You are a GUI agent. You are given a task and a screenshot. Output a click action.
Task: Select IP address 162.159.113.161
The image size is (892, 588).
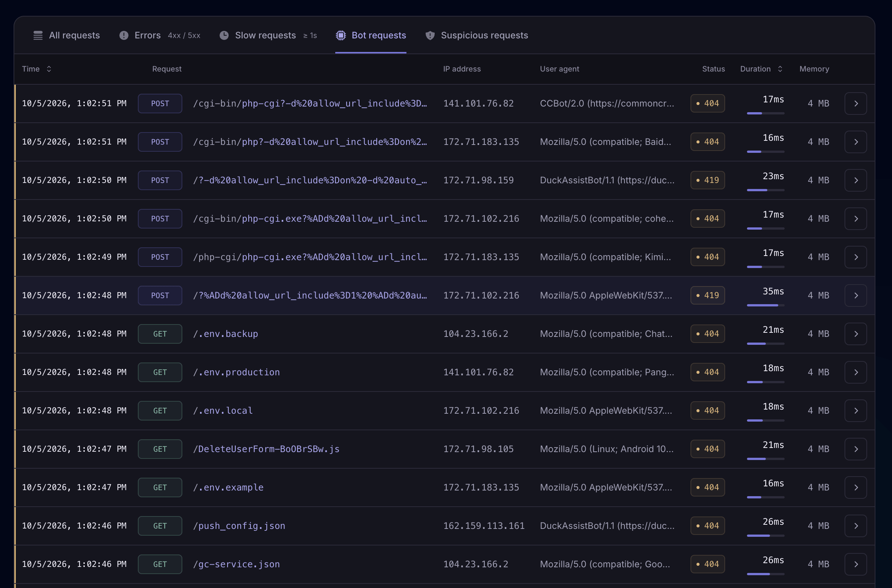(484, 526)
